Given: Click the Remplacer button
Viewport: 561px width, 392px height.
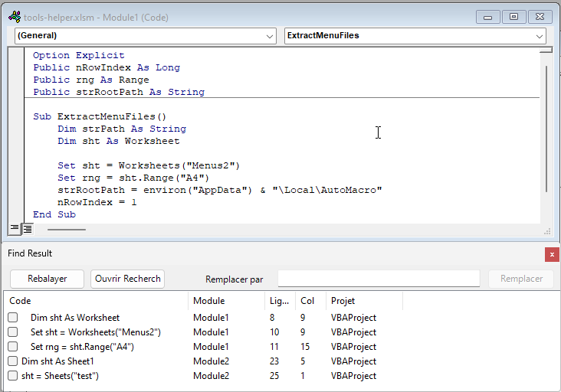Looking at the screenshot, I should [x=521, y=279].
